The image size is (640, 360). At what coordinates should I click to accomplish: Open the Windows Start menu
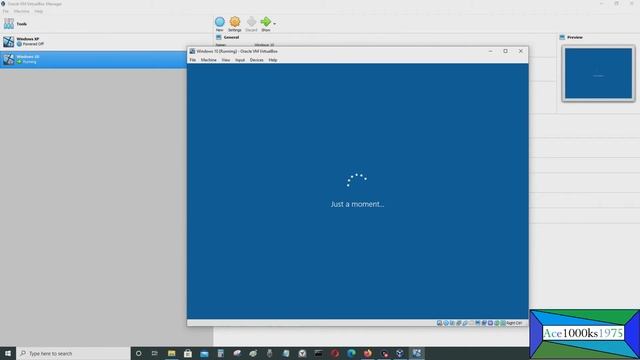8,353
